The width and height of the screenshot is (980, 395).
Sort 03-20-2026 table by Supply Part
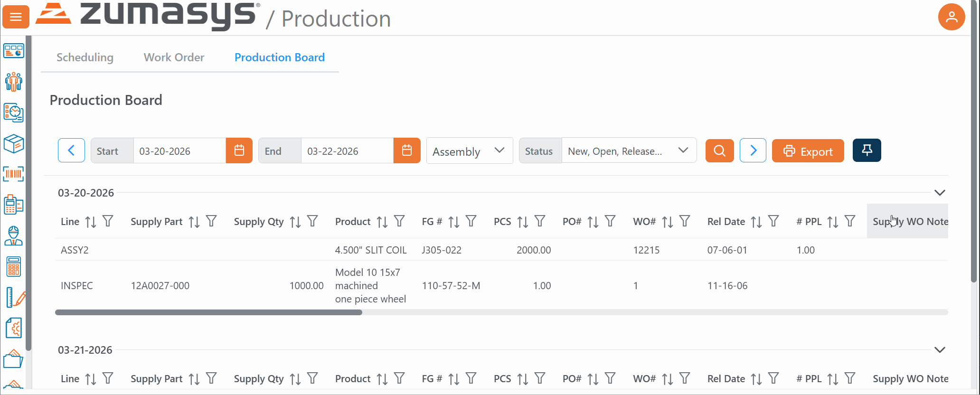[194, 222]
